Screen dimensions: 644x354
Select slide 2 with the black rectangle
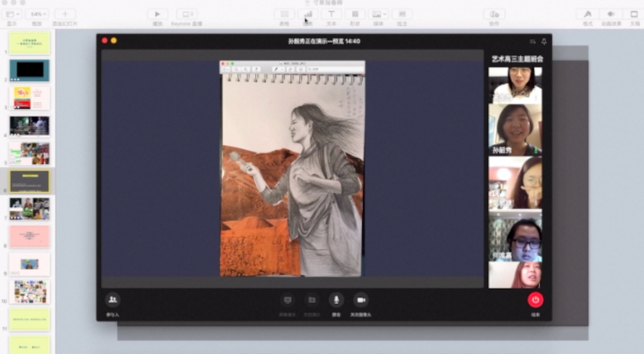[x=30, y=70]
